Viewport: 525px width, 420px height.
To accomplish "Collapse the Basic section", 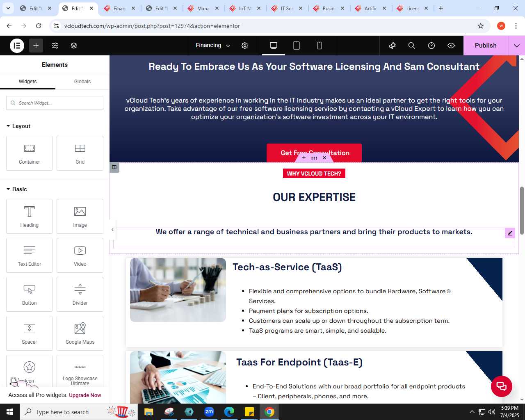I will click(x=17, y=189).
